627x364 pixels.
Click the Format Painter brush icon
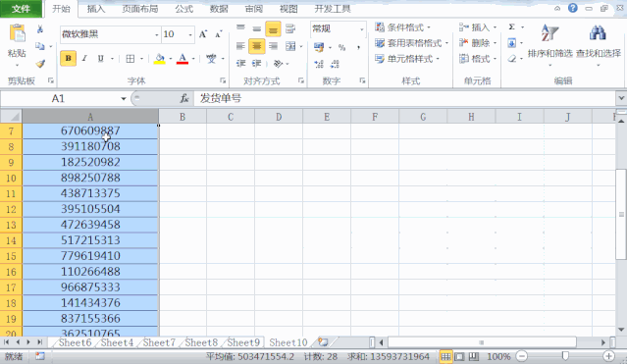(x=40, y=64)
